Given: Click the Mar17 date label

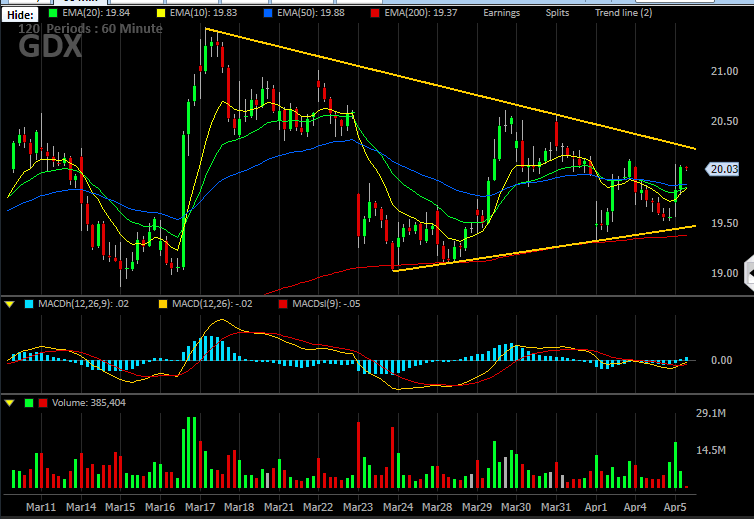Looking at the screenshot, I should pos(200,507).
